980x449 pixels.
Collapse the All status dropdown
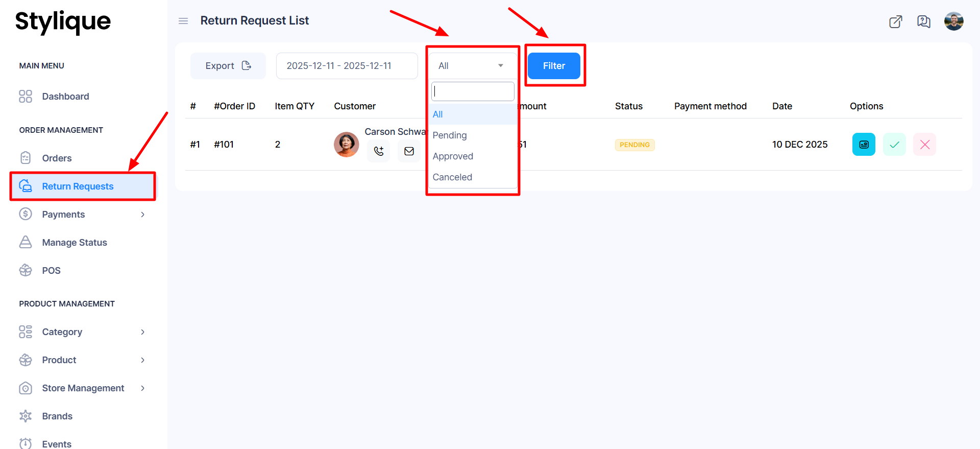click(472, 66)
